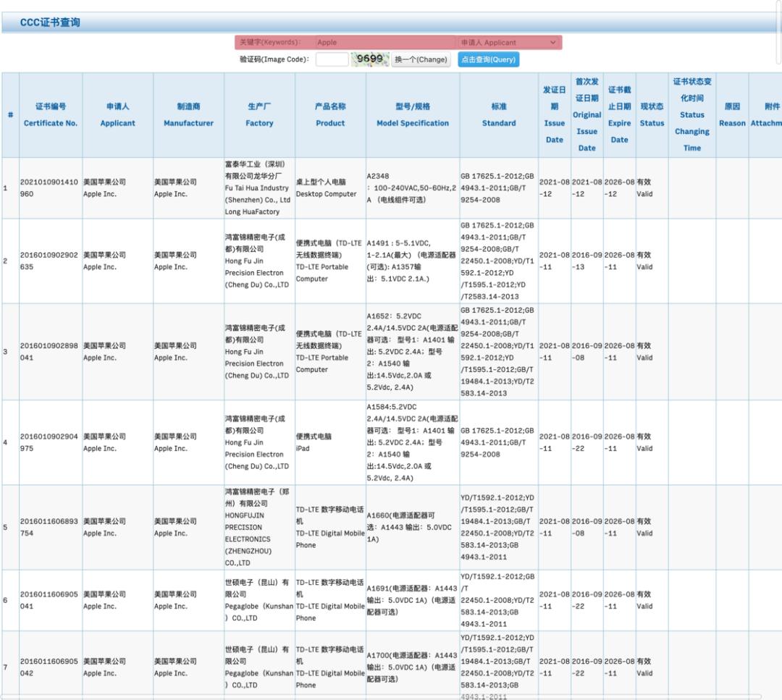
Task: Select certificate number 2016011606905041
Action: [49, 600]
